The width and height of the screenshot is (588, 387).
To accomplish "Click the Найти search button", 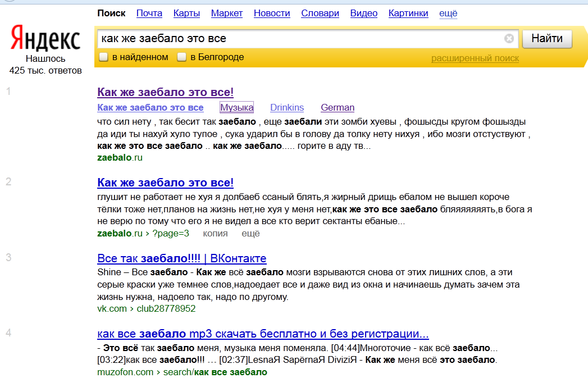I will (547, 39).
